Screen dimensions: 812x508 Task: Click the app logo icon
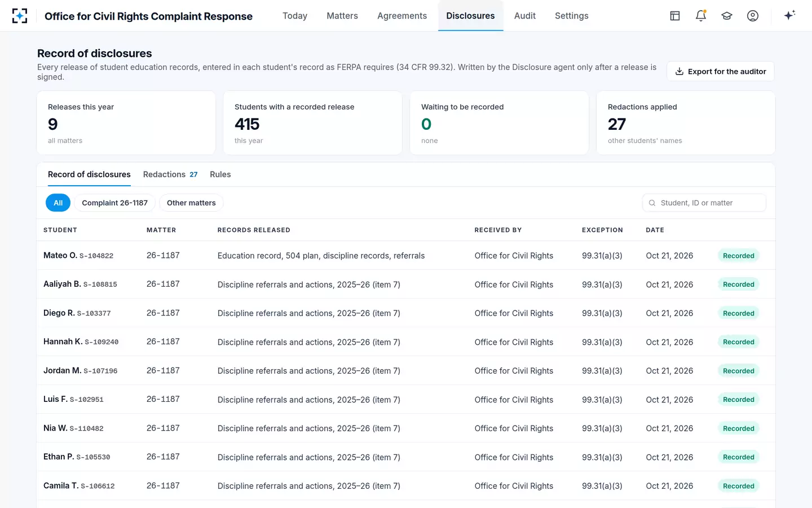(x=20, y=16)
